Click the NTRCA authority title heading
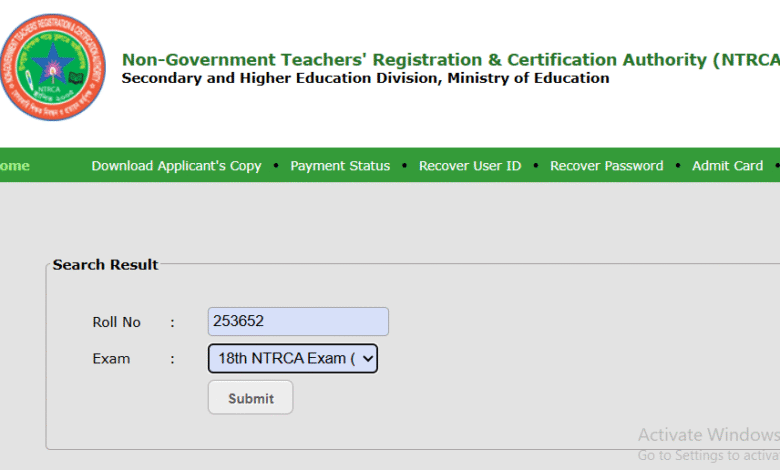Image resolution: width=780 pixels, height=470 pixels. click(451, 60)
